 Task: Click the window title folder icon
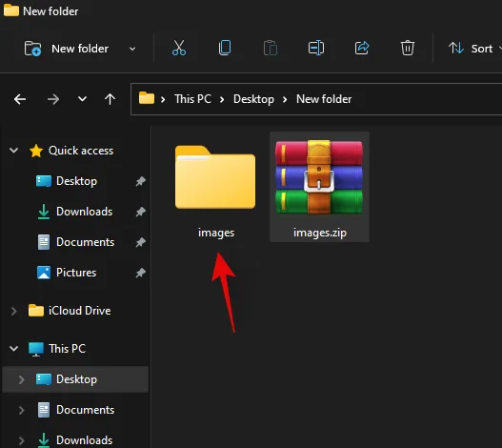coord(11,10)
